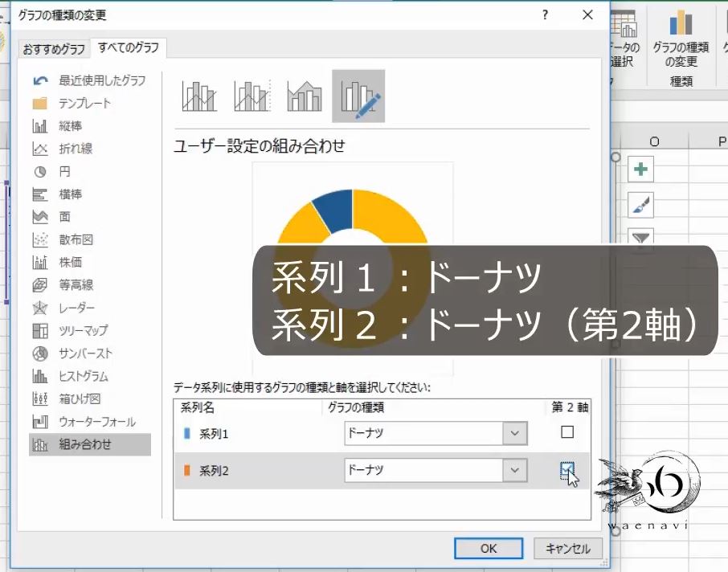Switch to the おすすめグラフ tab
Screen dimensions: 728x572
51,49
